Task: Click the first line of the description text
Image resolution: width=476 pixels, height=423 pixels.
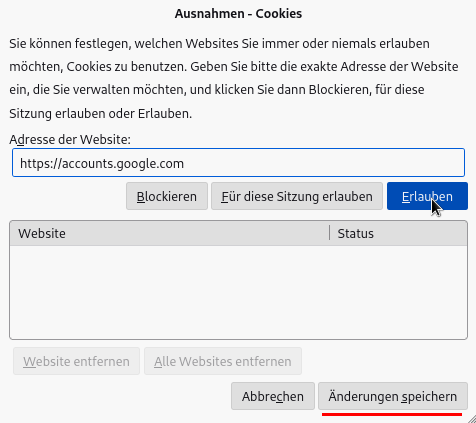Action: click(x=219, y=44)
